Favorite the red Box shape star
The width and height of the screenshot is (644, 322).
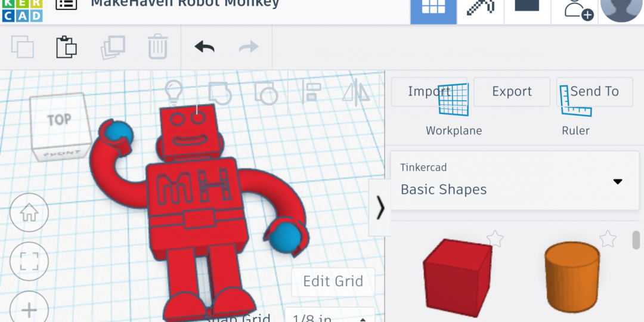tap(495, 239)
